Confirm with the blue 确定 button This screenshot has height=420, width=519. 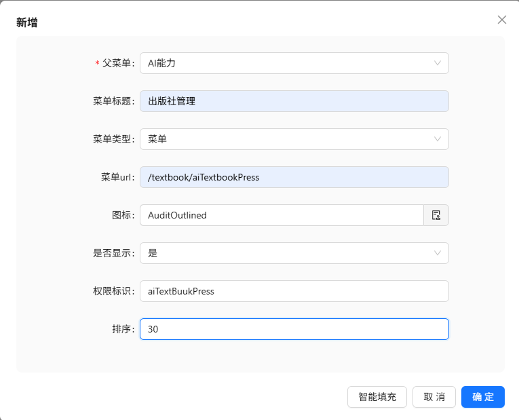tap(482, 397)
